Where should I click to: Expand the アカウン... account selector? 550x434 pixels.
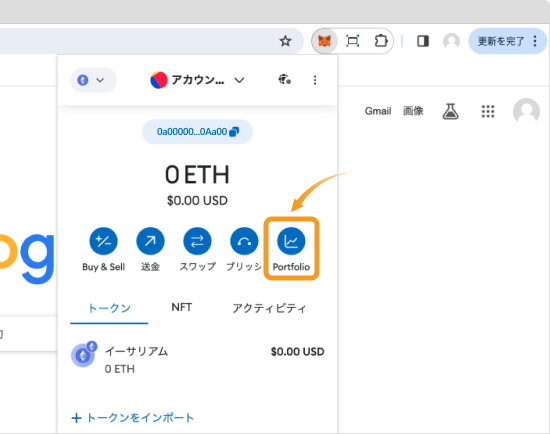tap(197, 80)
